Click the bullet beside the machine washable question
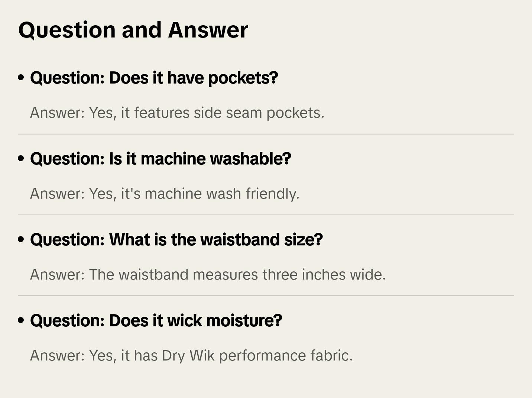 point(21,159)
